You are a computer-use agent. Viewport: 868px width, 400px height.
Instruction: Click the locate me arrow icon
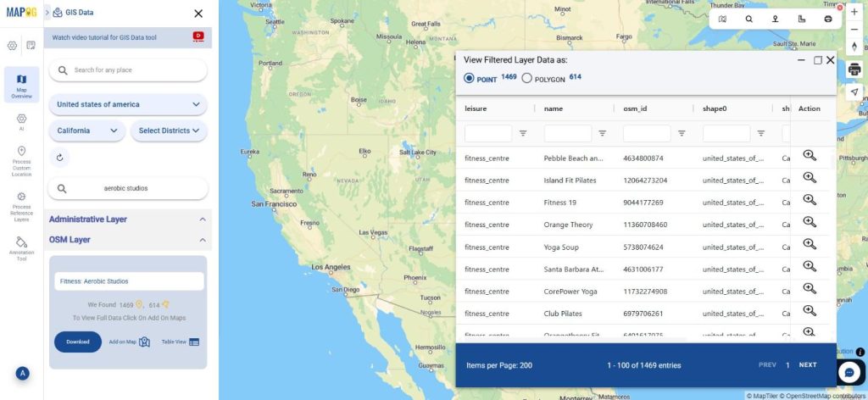(854, 92)
